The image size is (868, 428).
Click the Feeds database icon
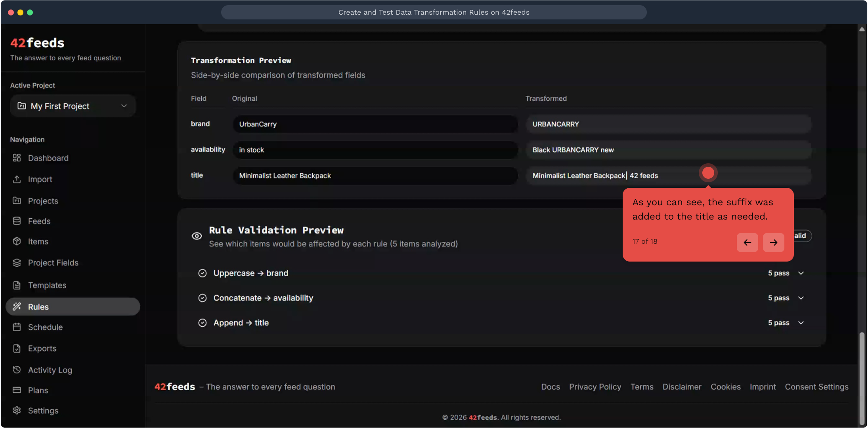tap(17, 221)
